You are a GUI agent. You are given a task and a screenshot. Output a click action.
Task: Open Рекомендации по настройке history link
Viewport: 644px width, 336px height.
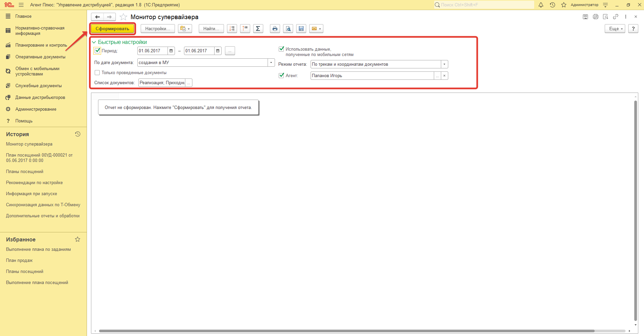pos(34,182)
